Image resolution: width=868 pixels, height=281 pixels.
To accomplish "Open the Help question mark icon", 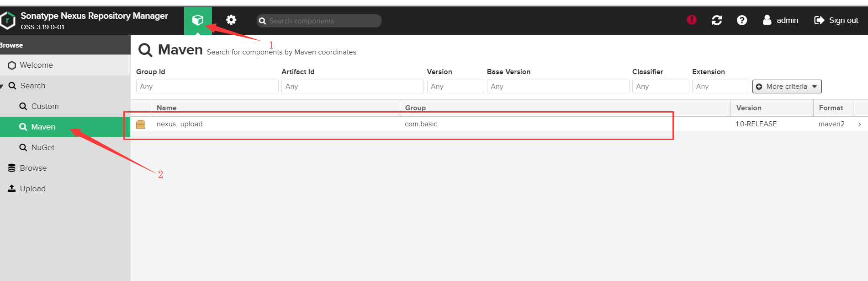I will [742, 20].
